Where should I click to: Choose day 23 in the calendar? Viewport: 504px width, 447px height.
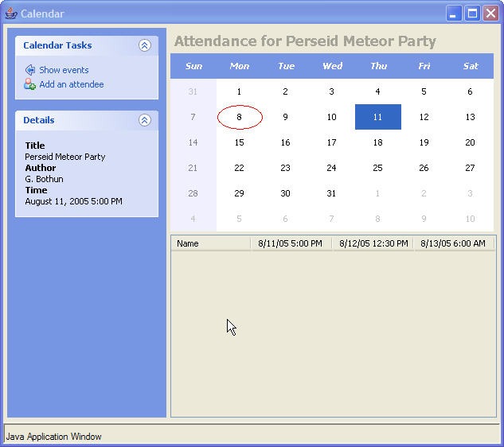[285, 168]
